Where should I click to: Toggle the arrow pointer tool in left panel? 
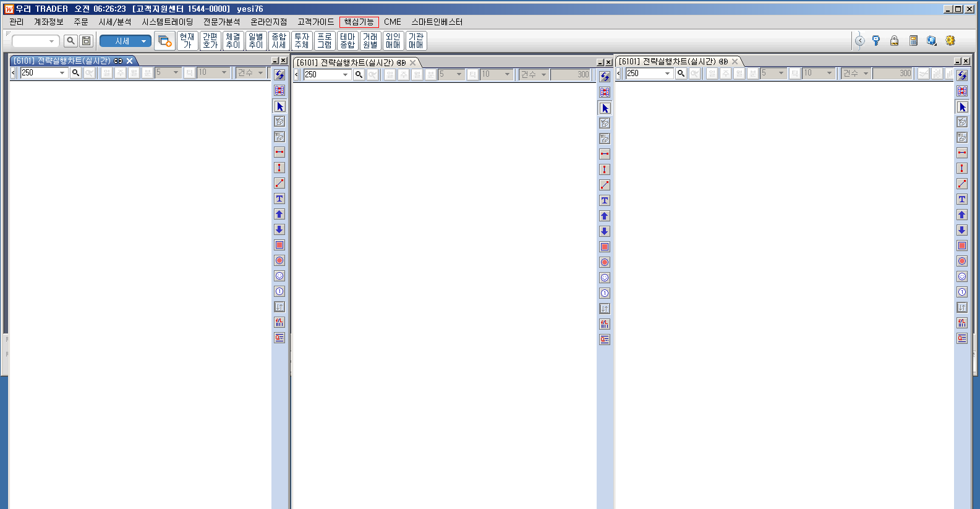(x=279, y=106)
